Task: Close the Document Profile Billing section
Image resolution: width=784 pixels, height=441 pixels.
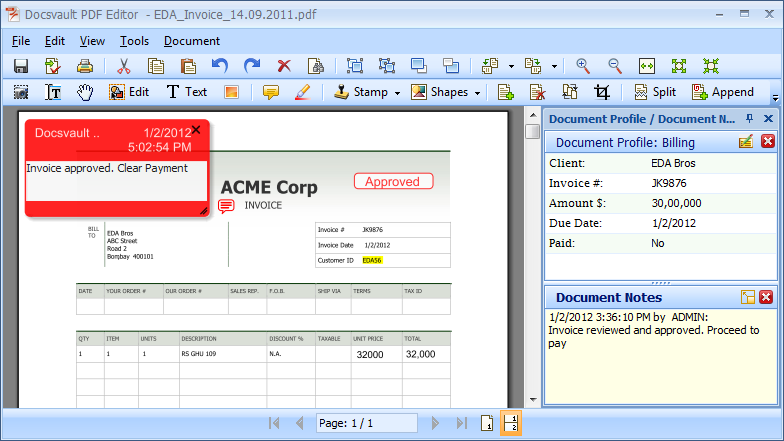Action: [768, 142]
